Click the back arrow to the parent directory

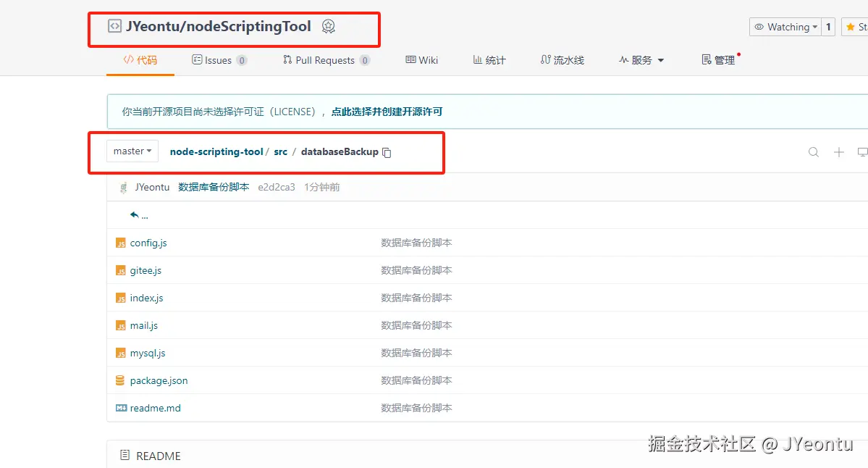pyautogui.click(x=135, y=215)
